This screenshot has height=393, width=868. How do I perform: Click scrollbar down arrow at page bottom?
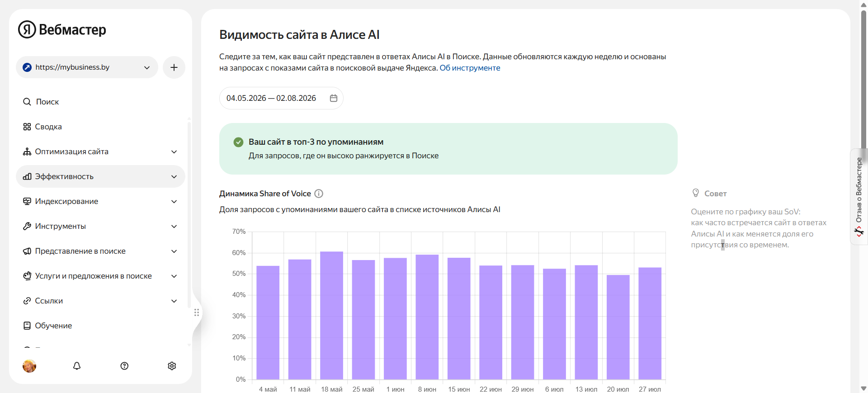point(864,388)
